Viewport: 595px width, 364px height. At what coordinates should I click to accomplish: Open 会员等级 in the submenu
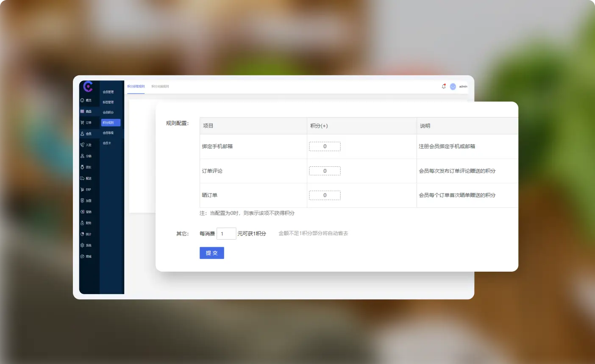click(x=108, y=133)
